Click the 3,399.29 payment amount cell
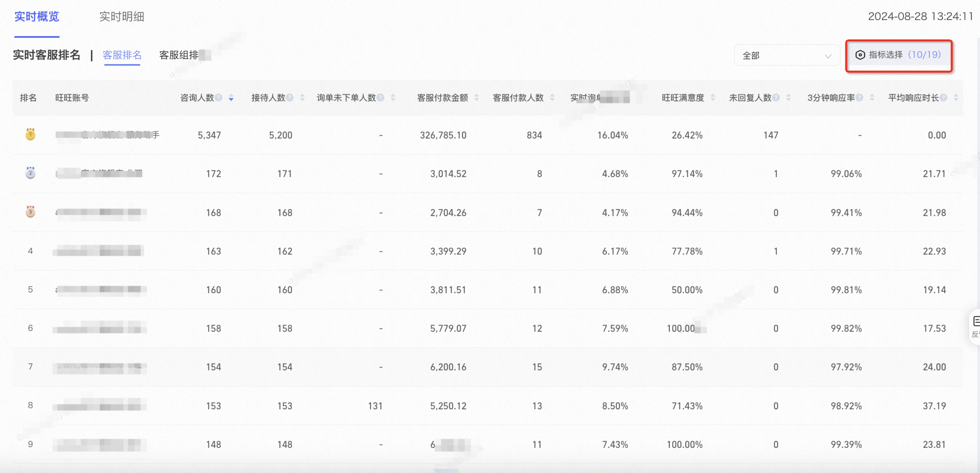The image size is (980, 473). [x=448, y=251]
